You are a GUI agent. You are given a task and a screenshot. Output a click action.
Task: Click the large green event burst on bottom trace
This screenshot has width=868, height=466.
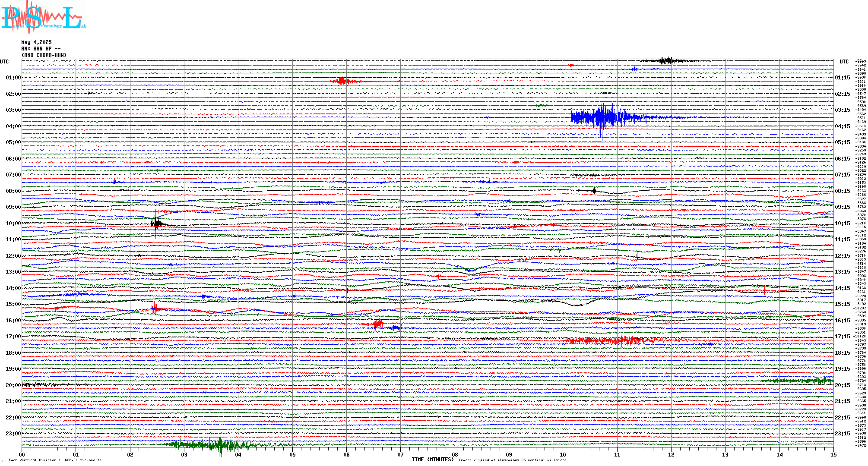(220, 445)
